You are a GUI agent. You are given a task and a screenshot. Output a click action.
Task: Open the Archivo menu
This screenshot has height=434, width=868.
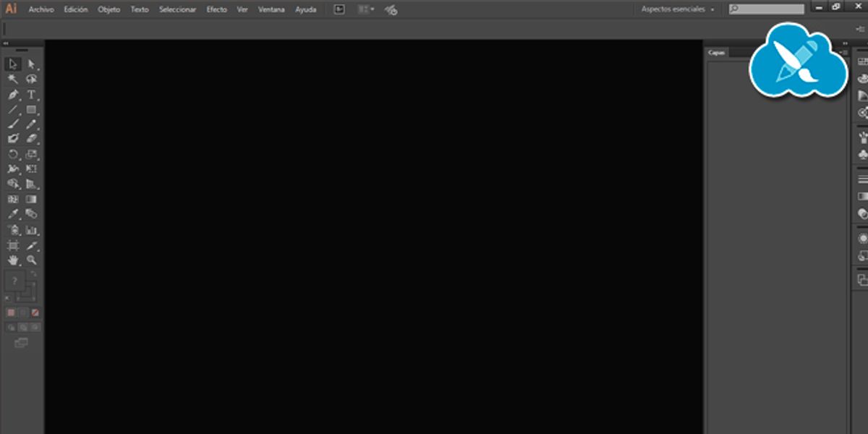(41, 9)
